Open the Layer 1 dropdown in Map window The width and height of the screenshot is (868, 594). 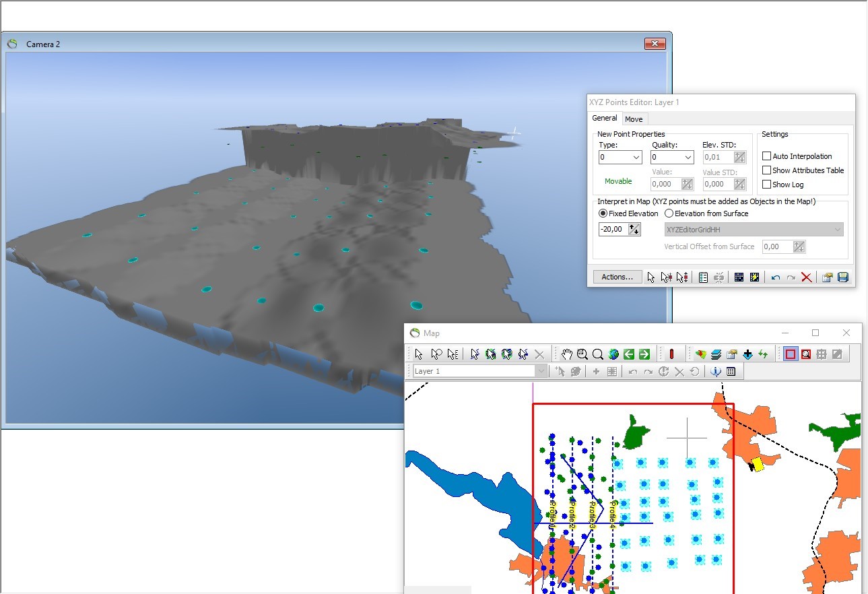click(480, 371)
